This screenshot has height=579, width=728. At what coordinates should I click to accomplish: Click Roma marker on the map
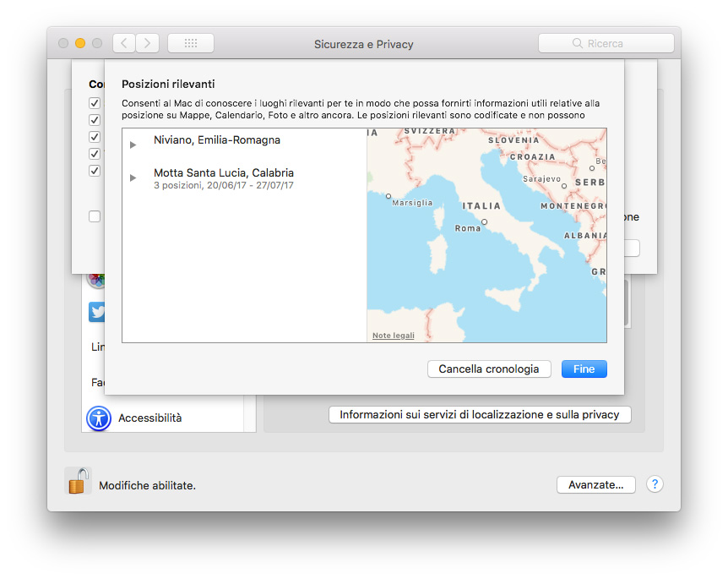484,222
